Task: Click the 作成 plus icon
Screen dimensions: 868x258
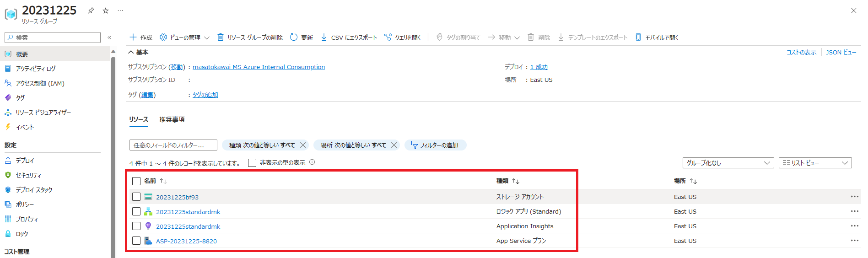Action: [x=133, y=37]
